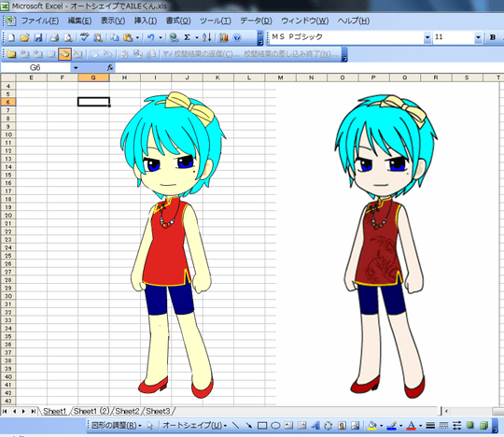This screenshot has height=437, width=504.
Task: Jump to the last sheet tab
Action: point(34,411)
